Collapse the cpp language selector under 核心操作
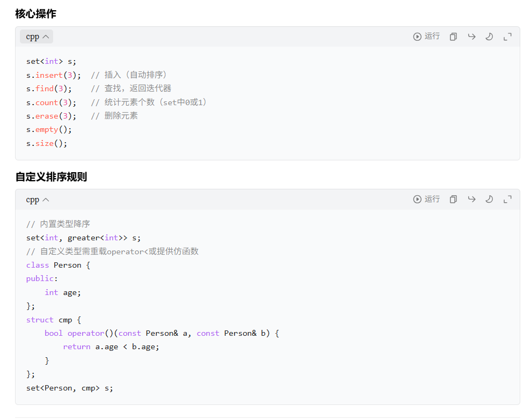Viewport: 531px width, 420px height. click(37, 36)
